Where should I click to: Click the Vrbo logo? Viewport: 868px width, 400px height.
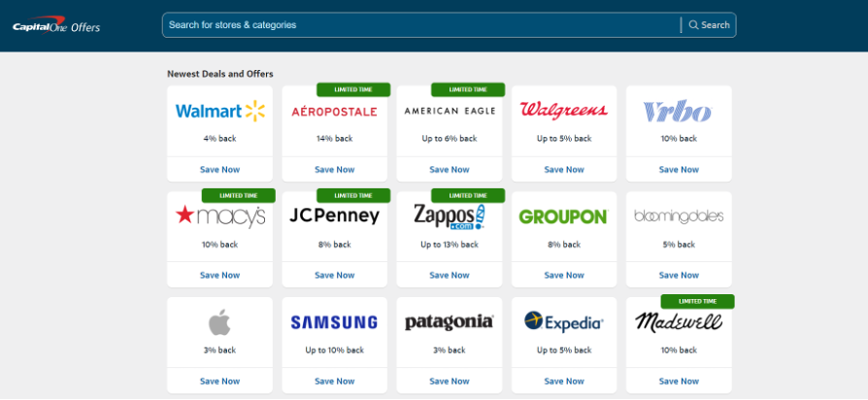tap(678, 111)
